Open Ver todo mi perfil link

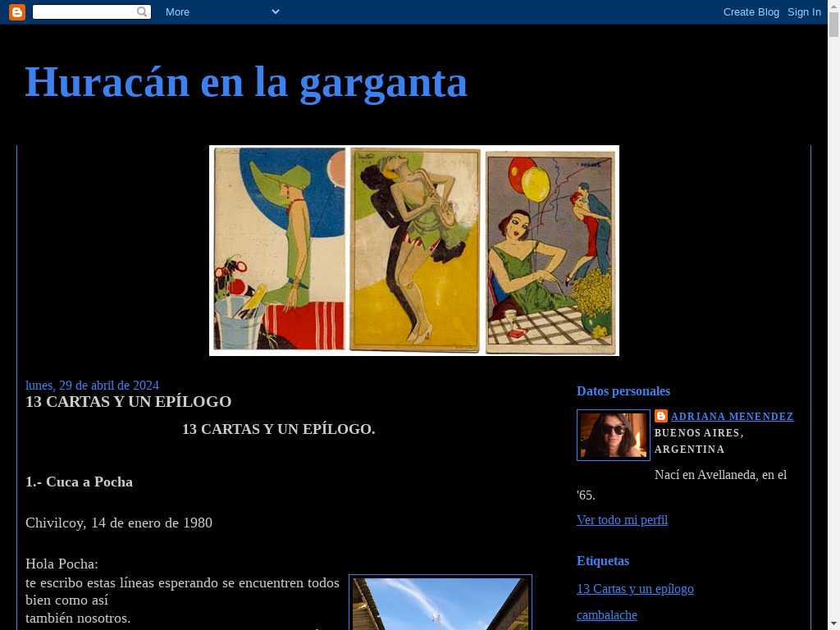click(x=622, y=520)
